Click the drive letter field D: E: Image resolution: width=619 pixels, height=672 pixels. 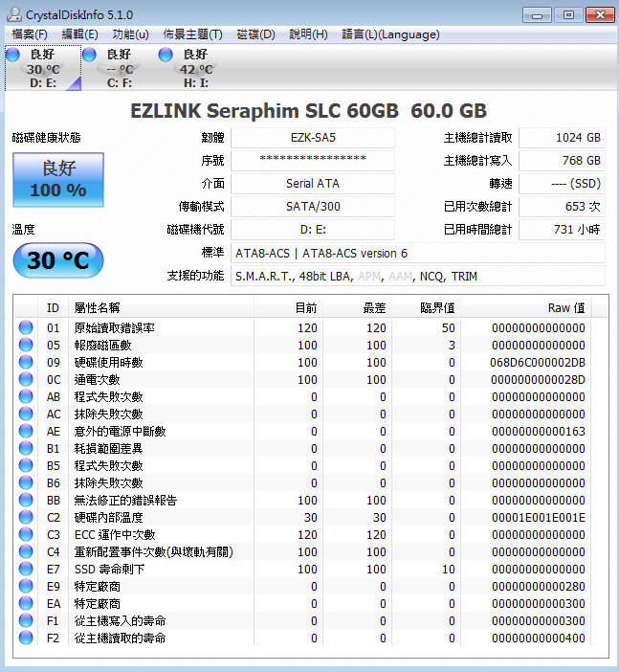[x=313, y=230]
